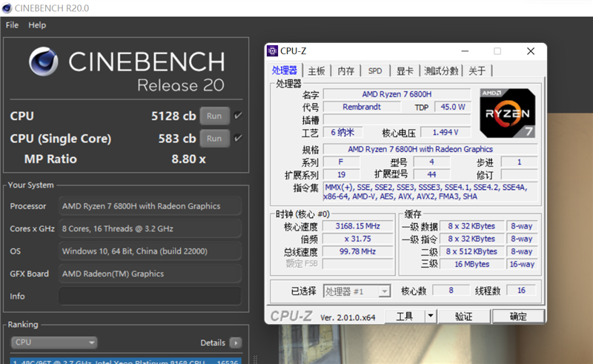Click the Details arrow button in Ranking
The height and width of the screenshot is (364, 593).
click(236, 343)
